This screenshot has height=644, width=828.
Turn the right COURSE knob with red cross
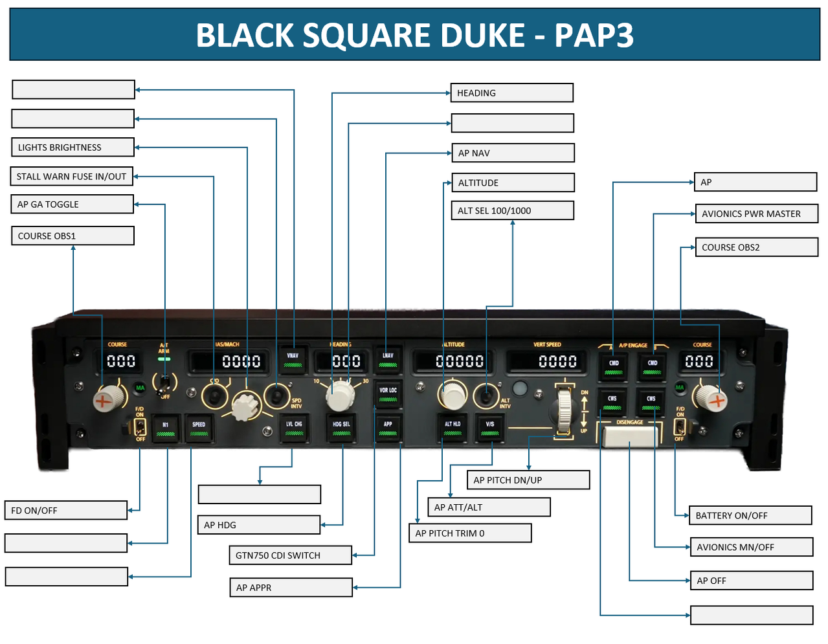click(x=713, y=399)
